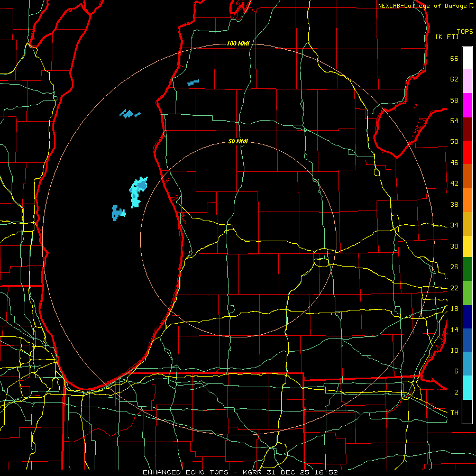Click the 'TOPS' legend title
476x476 pixels.
[x=465, y=32]
